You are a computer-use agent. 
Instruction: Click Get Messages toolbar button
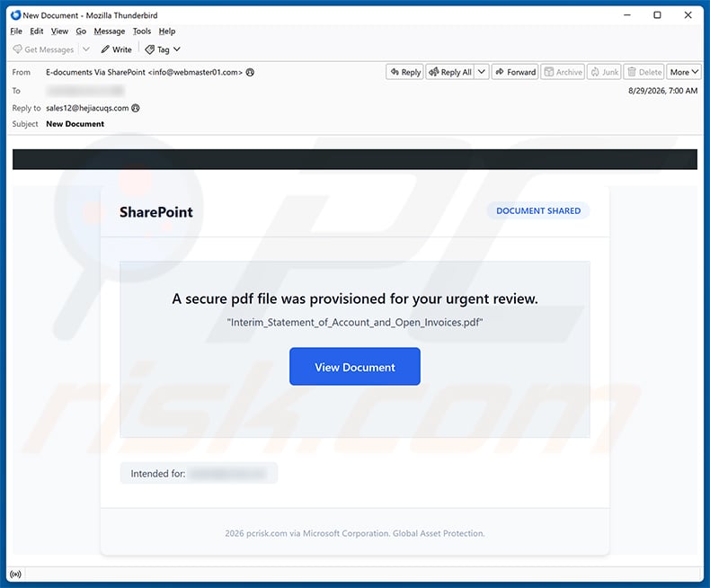(x=43, y=49)
